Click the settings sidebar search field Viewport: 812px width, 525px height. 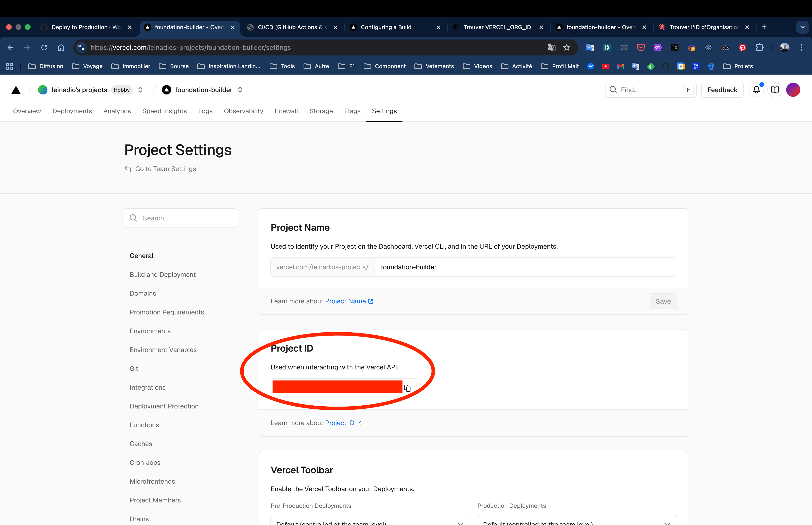tap(180, 218)
